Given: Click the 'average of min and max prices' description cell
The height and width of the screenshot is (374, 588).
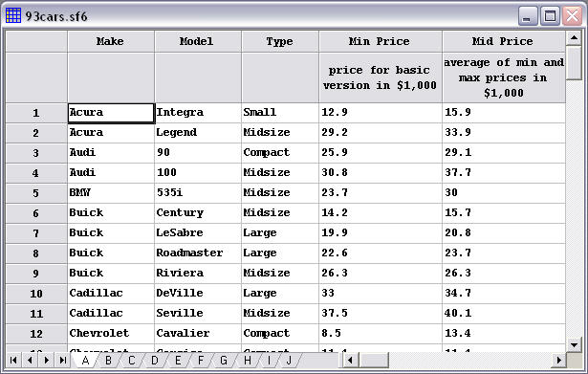Looking at the screenshot, I should [x=504, y=77].
